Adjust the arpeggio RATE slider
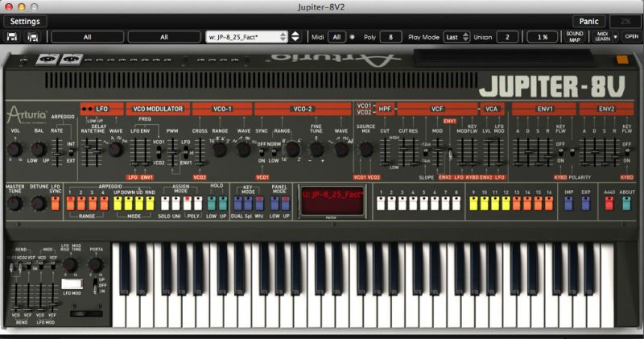Image resolution: width=644 pixels, height=339 pixels. [x=57, y=152]
